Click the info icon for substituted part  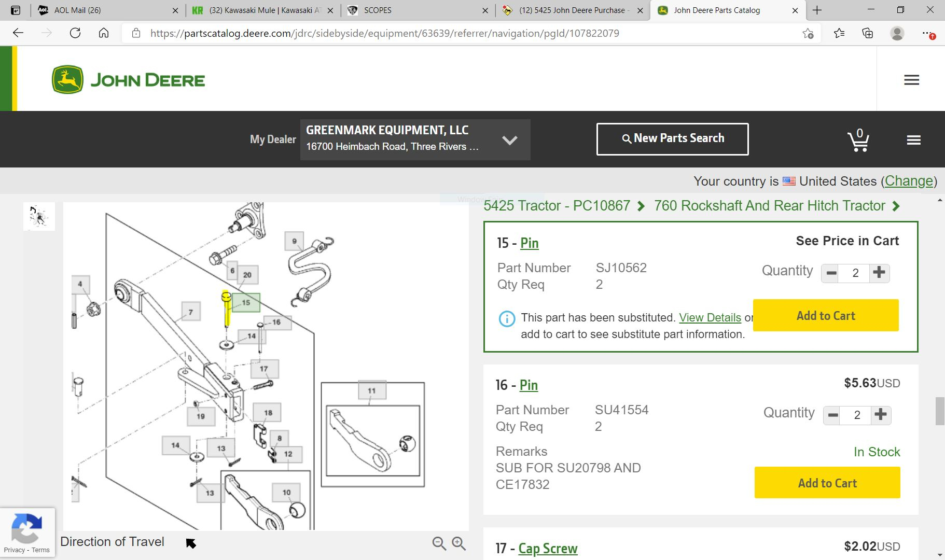click(507, 318)
